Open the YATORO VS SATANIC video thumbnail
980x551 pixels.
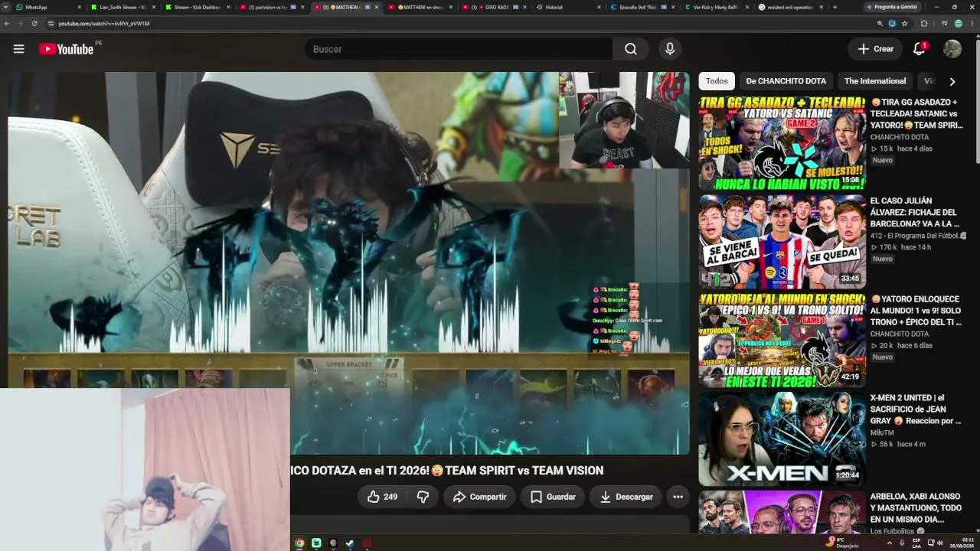[x=782, y=143]
